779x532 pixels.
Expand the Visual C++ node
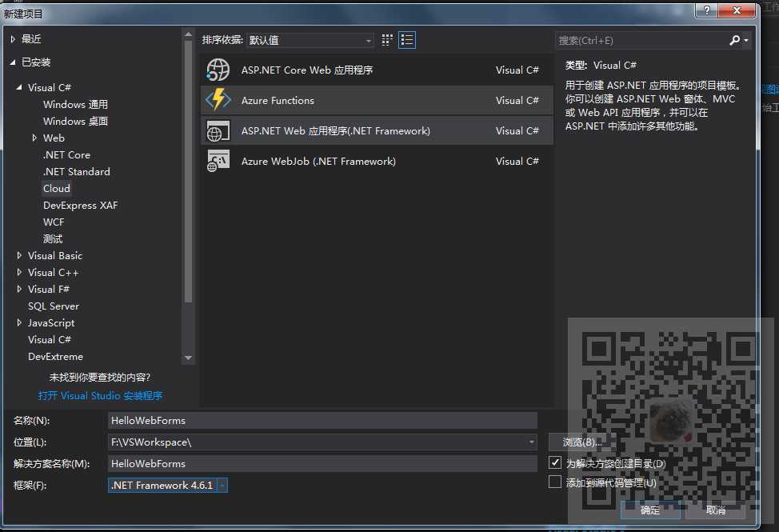pos(19,272)
